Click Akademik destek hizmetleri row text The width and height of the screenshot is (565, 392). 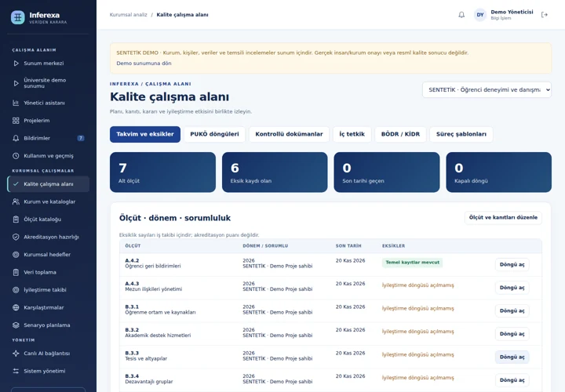[x=158, y=336]
